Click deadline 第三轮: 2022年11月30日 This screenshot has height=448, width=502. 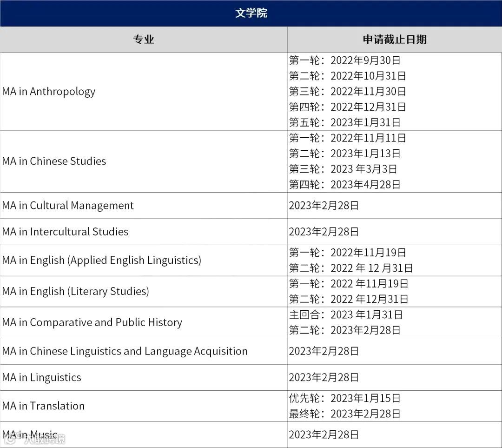coord(348,91)
